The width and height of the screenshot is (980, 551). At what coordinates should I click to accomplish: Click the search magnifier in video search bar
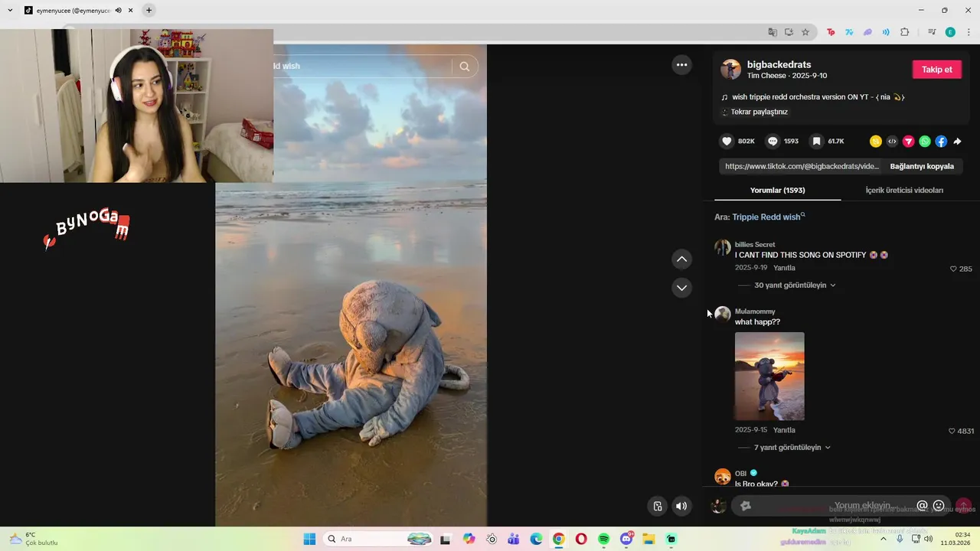(465, 67)
